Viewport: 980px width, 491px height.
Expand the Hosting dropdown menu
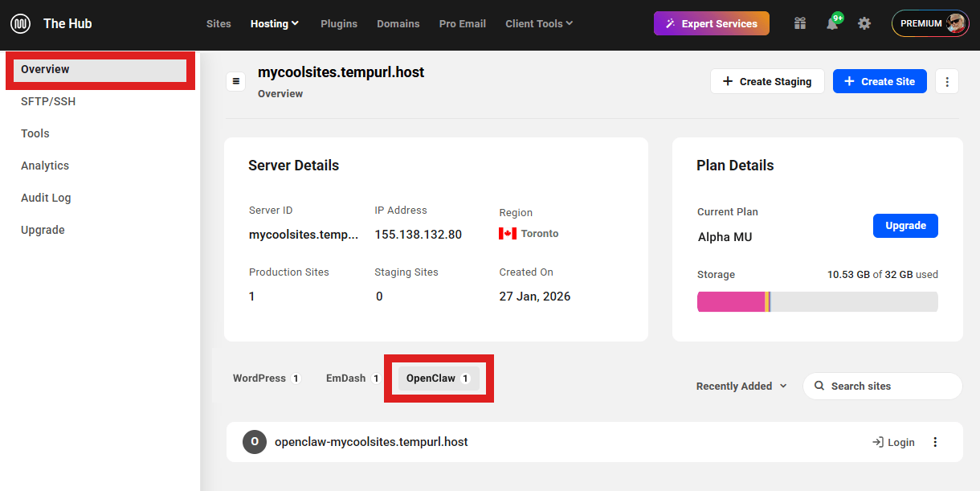click(x=275, y=23)
